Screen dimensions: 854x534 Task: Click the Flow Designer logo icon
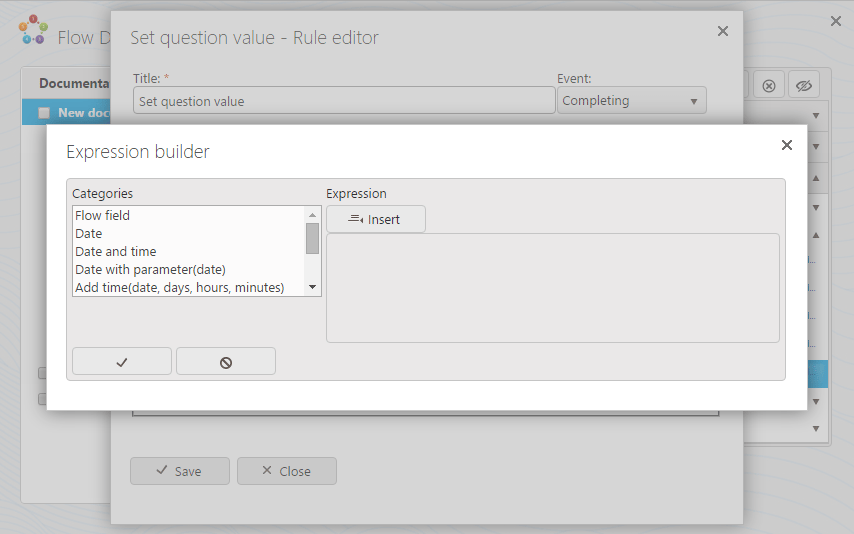tap(33, 30)
